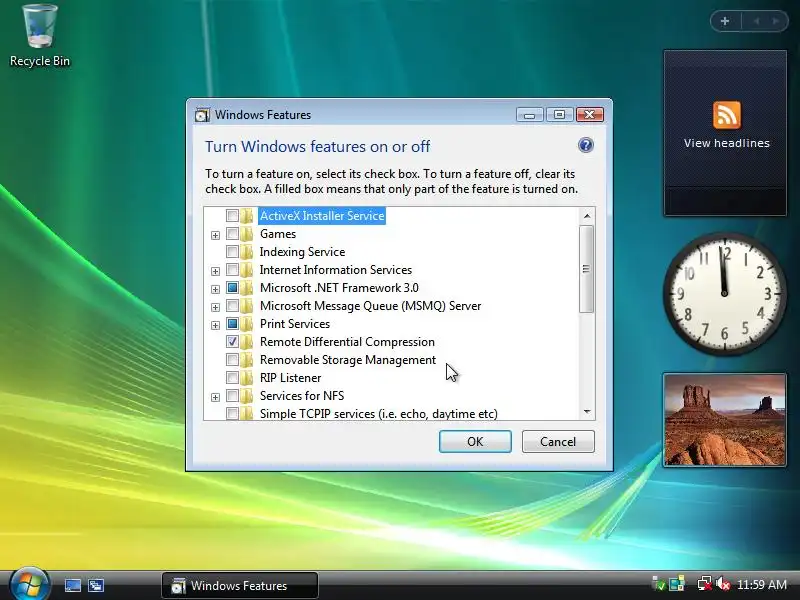Click the Cancel button
This screenshot has width=800, height=600.
click(558, 441)
